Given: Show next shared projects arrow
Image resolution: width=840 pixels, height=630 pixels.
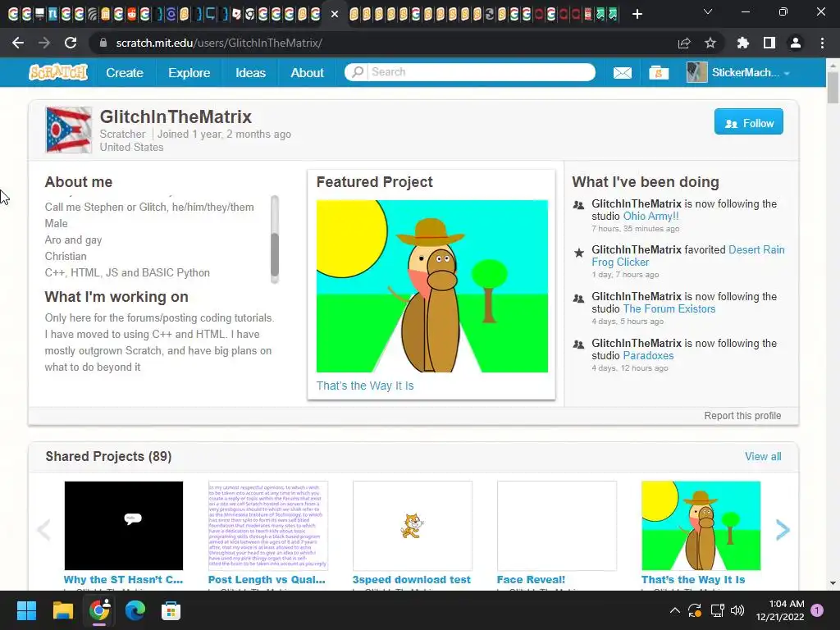Looking at the screenshot, I should pyautogui.click(x=783, y=530).
